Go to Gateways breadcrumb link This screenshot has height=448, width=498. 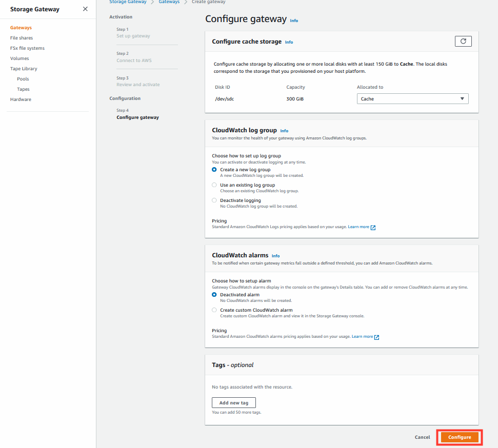tap(169, 2)
